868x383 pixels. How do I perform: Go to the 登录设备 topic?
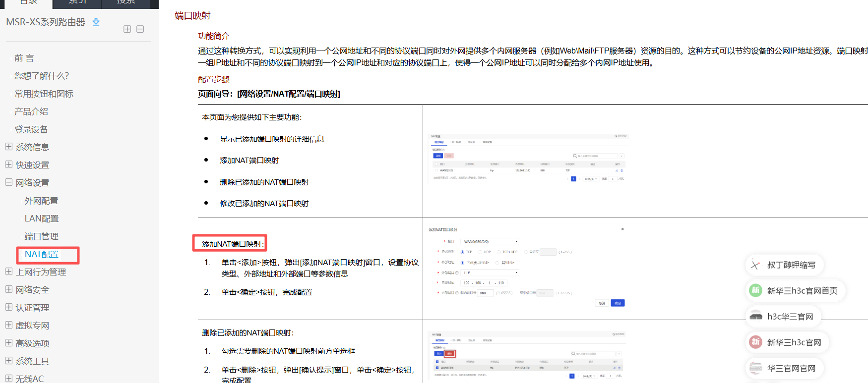click(31, 129)
